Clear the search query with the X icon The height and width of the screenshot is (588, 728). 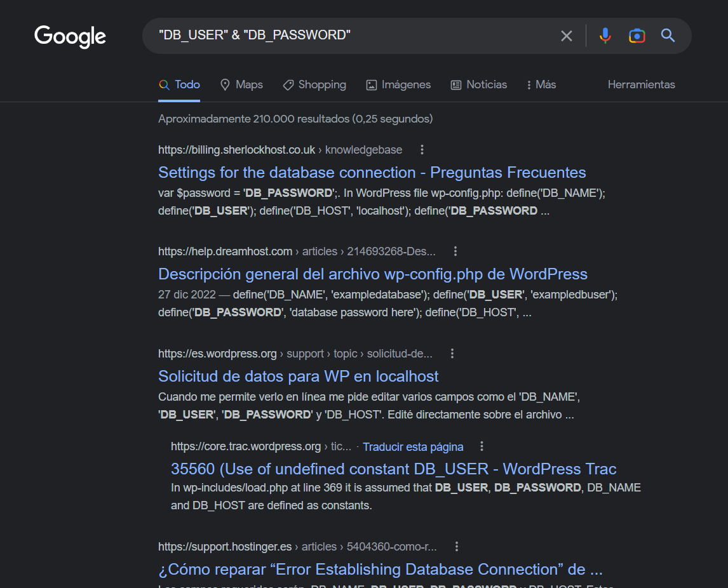click(x=567, y=36)
